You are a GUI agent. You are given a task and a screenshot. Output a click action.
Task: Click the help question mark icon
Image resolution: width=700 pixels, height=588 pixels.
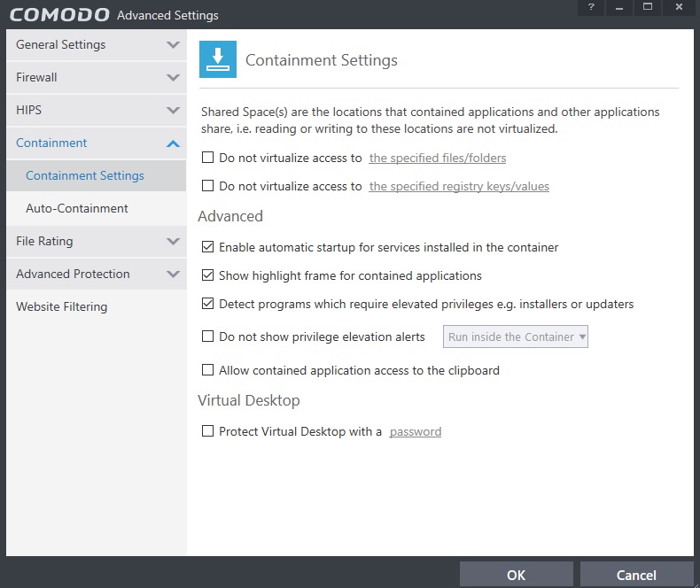click(x=591, y=8)
